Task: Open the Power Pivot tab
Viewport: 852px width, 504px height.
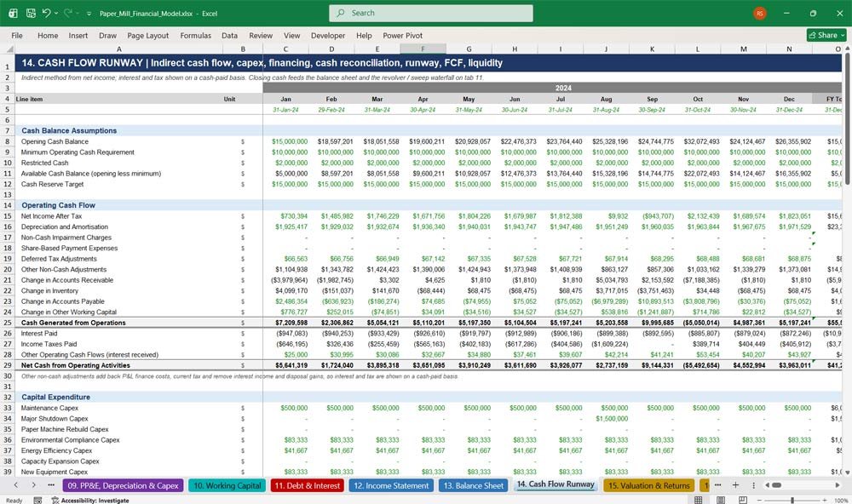Action: [x=403, y=35]
